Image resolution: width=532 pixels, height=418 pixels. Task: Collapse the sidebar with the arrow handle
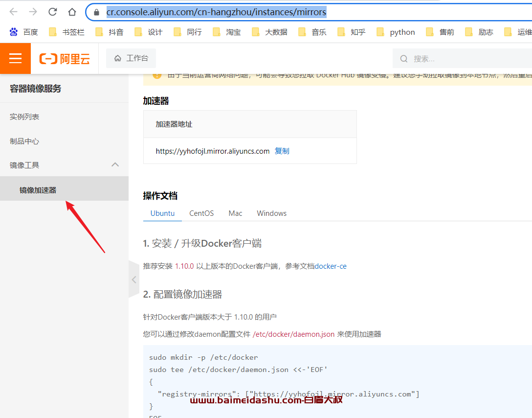pos(134,279)
